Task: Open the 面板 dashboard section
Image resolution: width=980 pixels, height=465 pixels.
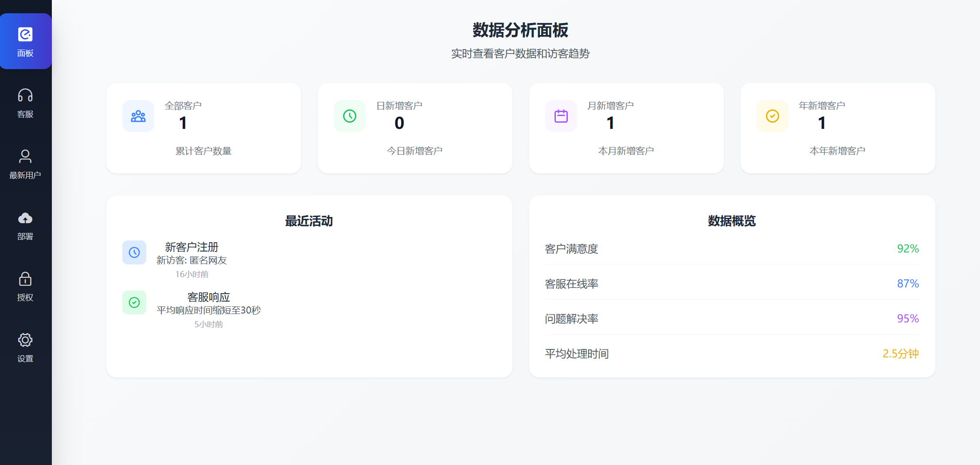Action: 25,41
